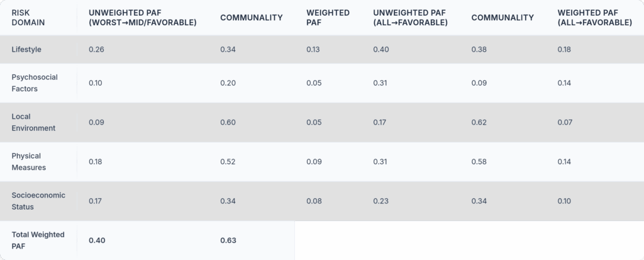Click Physical Measures' communality value 0.52

tap(228, 162)
